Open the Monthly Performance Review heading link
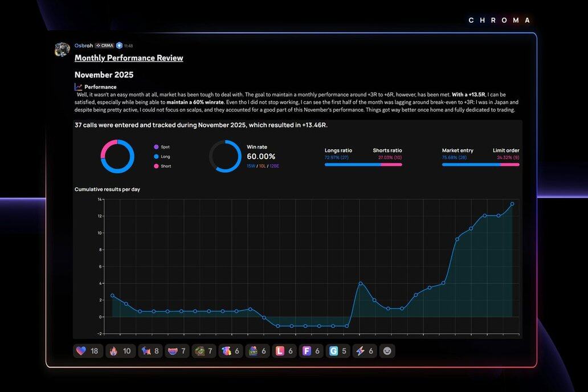The width and height of the screenshot is (588, 392). click(129, 58)
